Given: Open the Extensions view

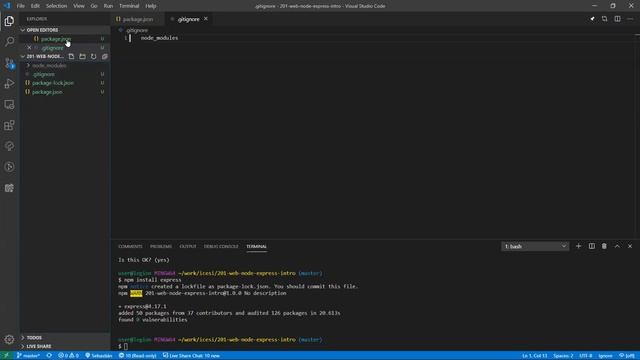Looking at the screenshot, I should tap(9, 125).
